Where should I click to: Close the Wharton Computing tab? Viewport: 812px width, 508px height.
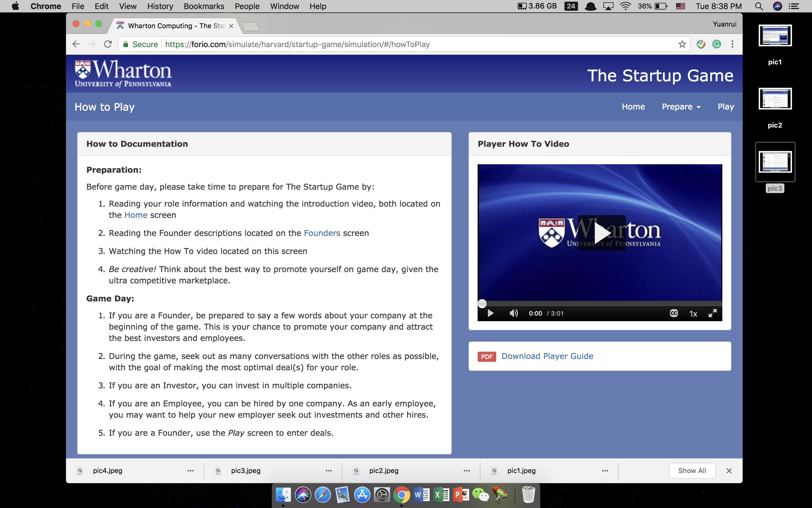coord(231,26)
